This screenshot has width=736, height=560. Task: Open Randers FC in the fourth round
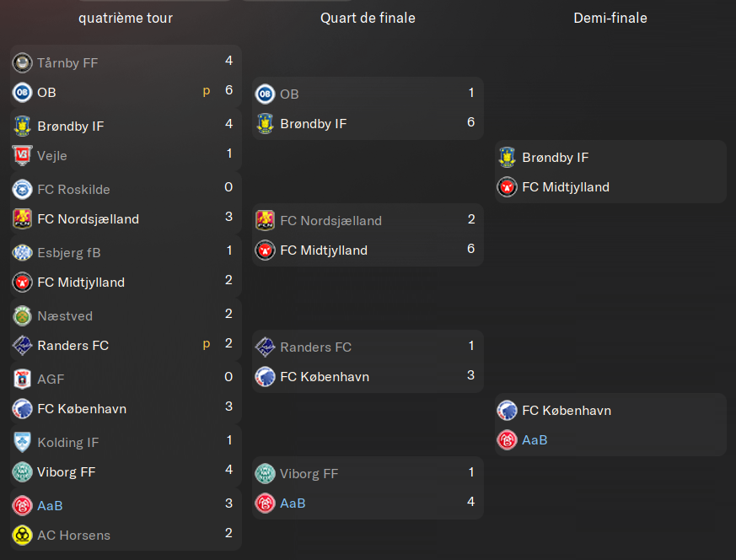73,346
